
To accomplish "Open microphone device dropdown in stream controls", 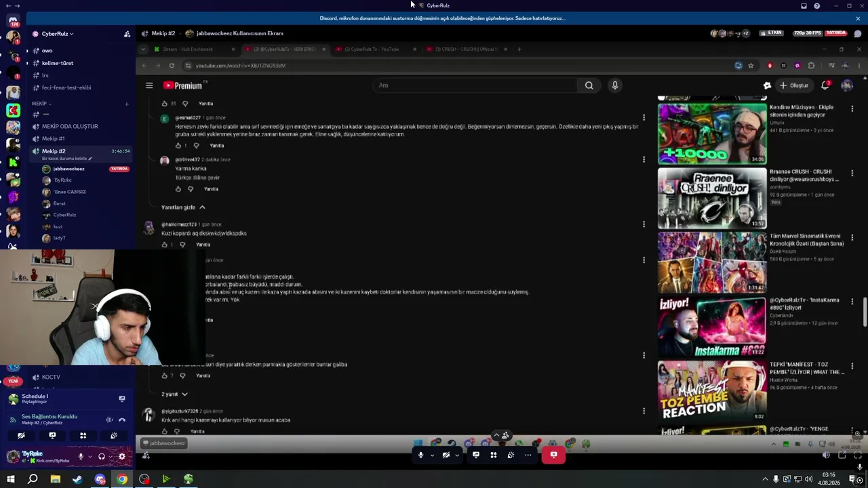I will [432, 455].
